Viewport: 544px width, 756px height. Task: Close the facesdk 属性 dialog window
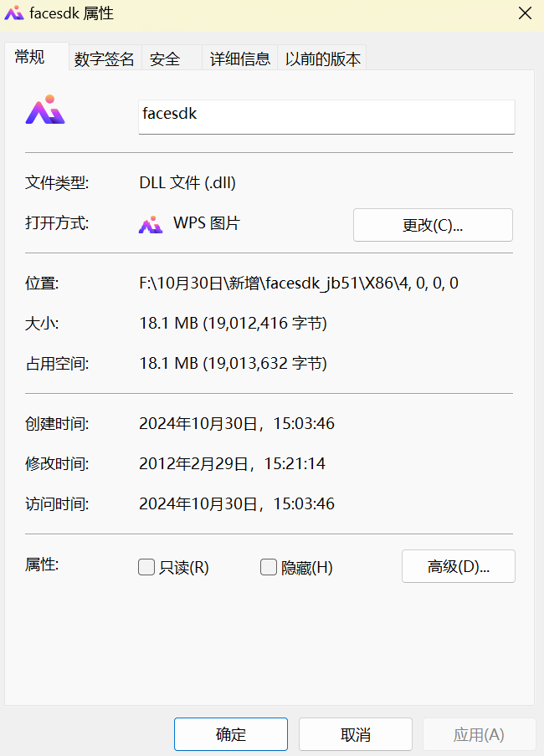pyautogui.click(x=525, y=13)
